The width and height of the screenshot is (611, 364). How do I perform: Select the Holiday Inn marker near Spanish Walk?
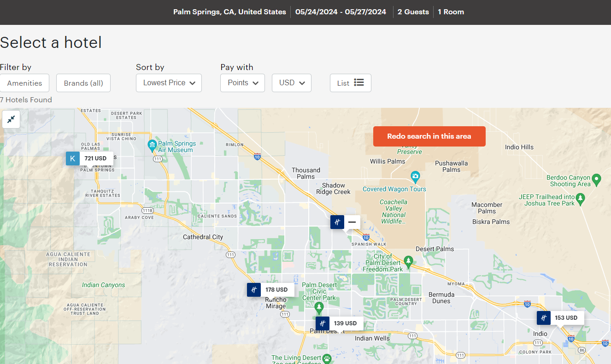pos(337,222)
